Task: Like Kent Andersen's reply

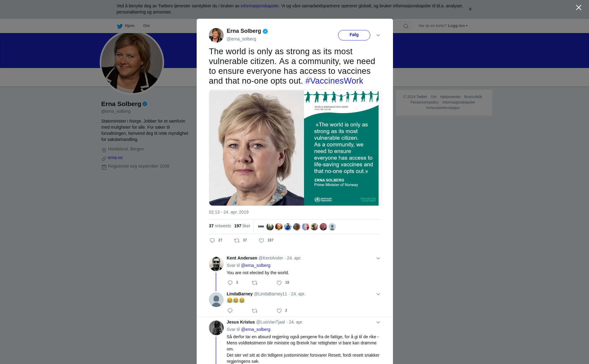Action: [x=279, y=283]
